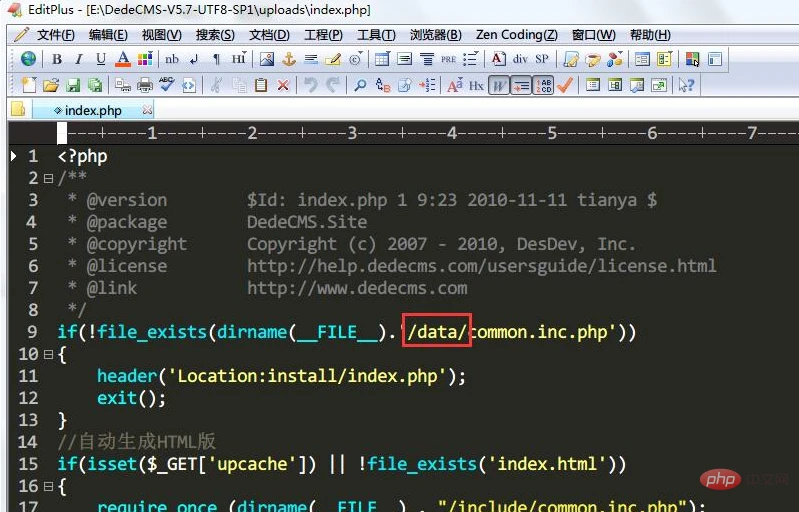Click the insert Image icon
Viewport: 799px width, 512px height.
click(x=267, y=59)
